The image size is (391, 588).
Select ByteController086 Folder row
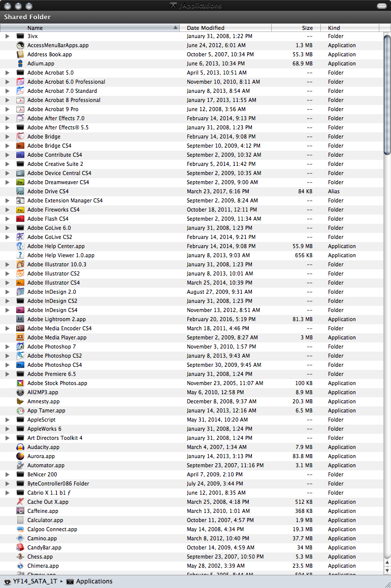(192, 484)
